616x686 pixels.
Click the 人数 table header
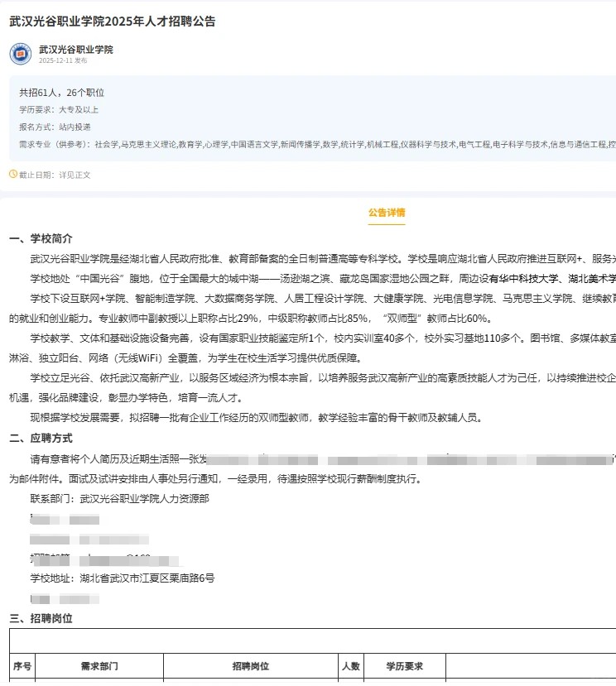[351, 666]
